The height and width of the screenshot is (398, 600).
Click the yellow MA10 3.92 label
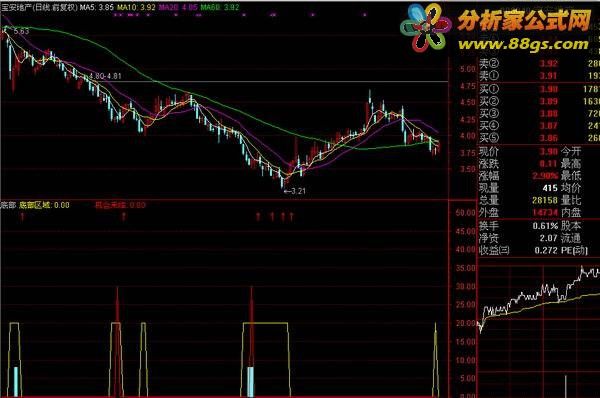tap(136, 7)
